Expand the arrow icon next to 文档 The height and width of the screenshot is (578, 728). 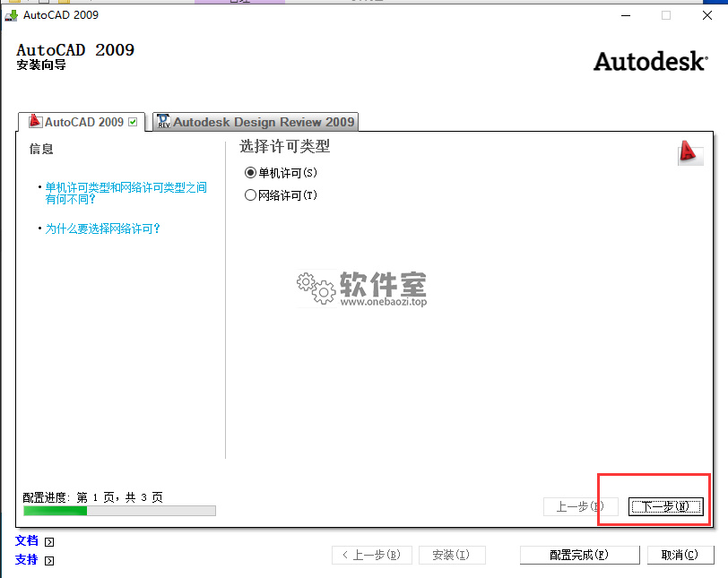(49, 542)
